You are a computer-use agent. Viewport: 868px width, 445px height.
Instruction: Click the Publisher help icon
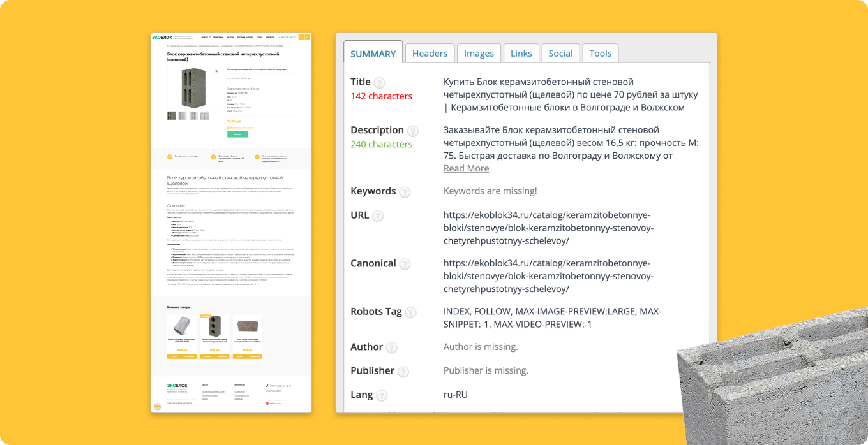[x=403, y=372]
